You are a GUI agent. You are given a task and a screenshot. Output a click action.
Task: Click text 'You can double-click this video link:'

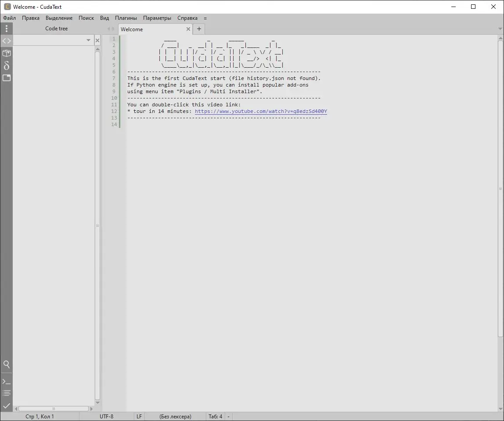[184, 105]
